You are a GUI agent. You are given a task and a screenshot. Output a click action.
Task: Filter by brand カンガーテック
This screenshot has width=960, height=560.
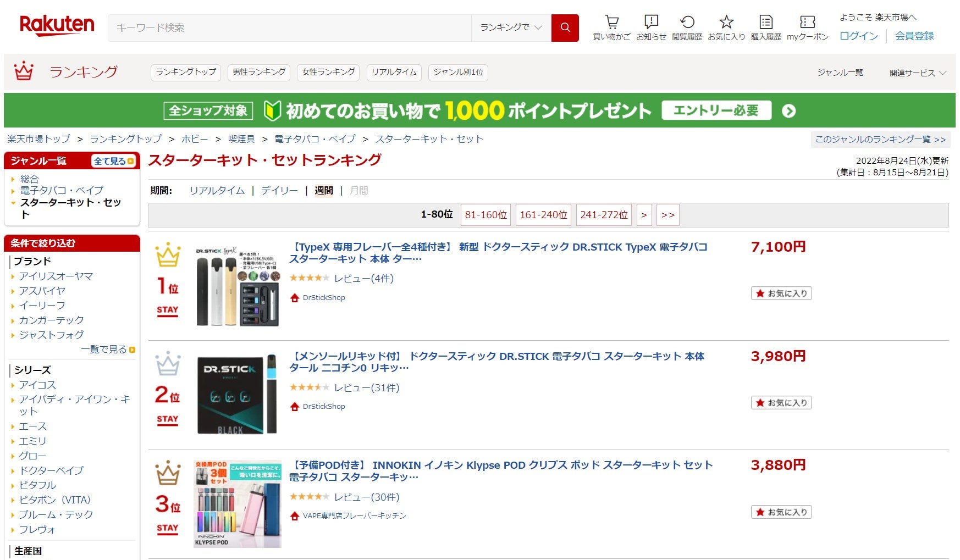click(x=52, y=320)
